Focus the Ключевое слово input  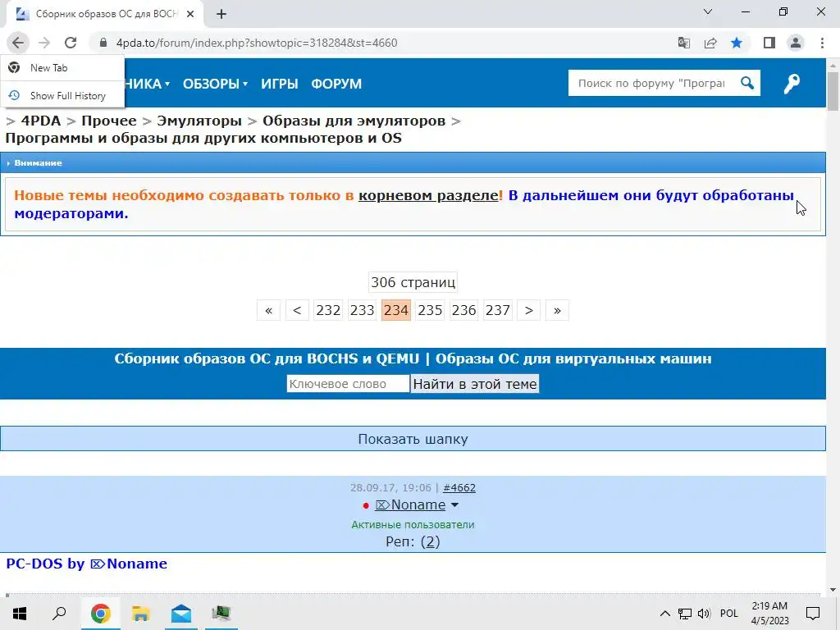click(348, 384)
